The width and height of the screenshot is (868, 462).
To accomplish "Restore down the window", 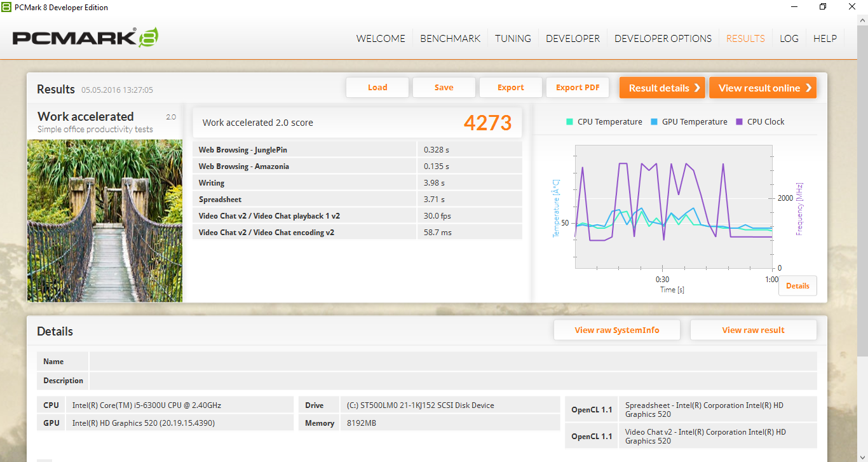I will [823, 7].
